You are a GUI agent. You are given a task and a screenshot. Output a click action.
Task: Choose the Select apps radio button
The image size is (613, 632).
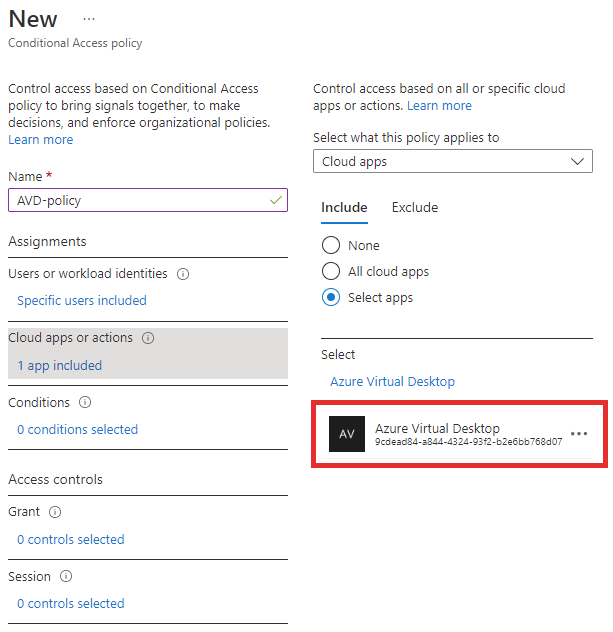(x=331, y=297)
